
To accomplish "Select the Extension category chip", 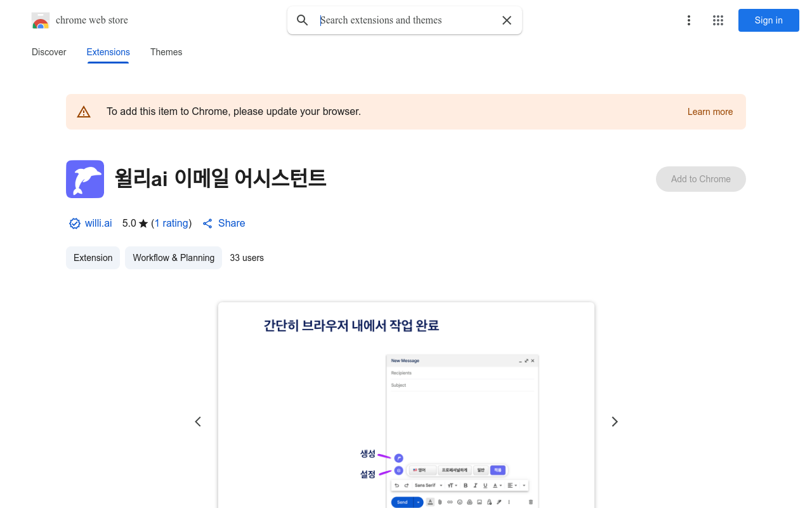I will tap(93, 258).
